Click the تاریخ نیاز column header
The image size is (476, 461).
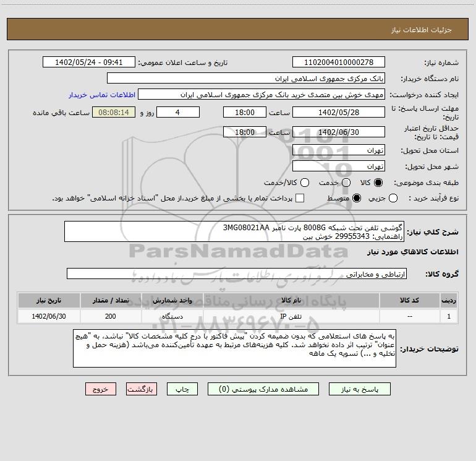coord(49,301)
